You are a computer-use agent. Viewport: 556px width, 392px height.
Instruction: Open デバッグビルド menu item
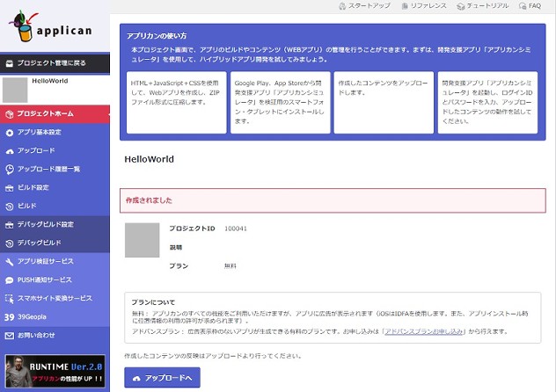(x=55, y=243)
